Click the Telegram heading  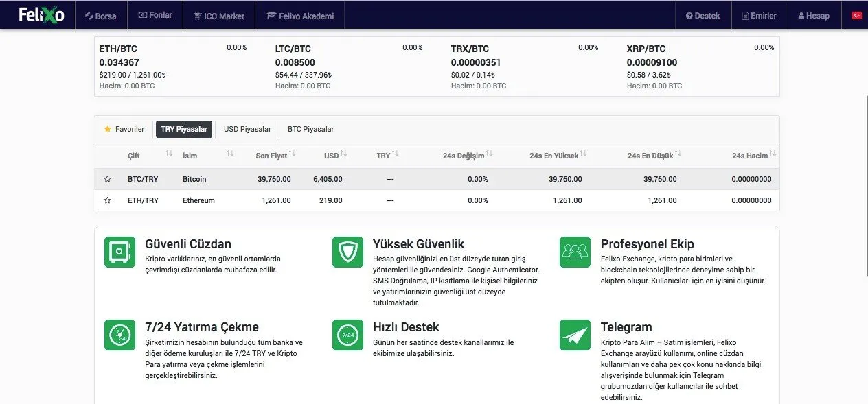point(626,327)
